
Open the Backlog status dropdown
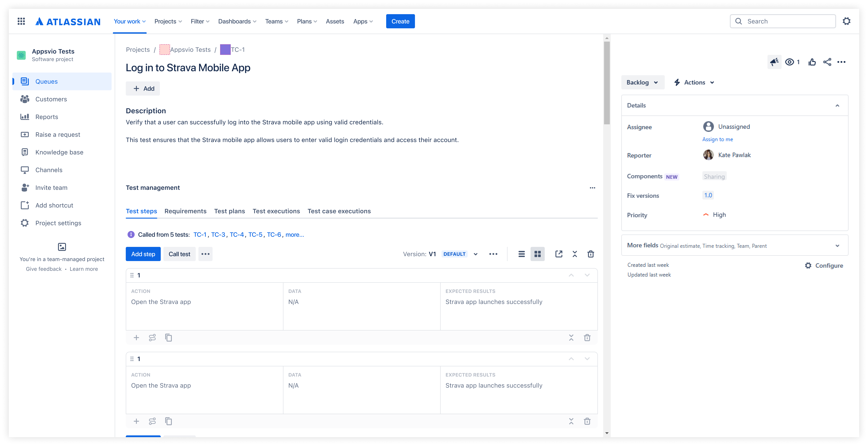[x=643, y=83]
